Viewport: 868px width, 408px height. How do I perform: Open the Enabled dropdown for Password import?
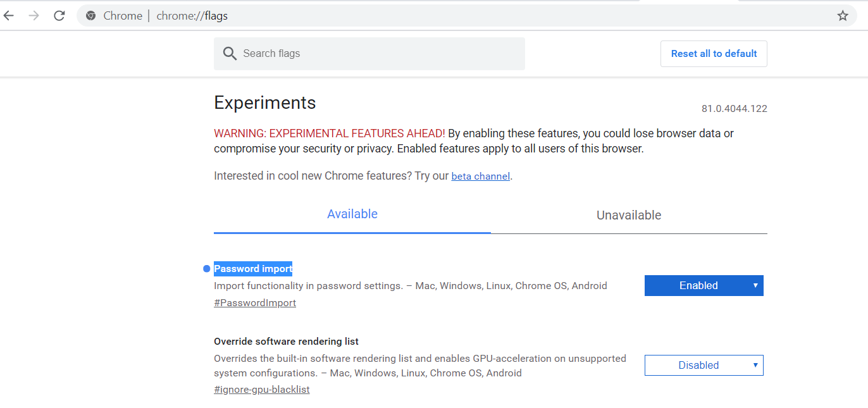704,286
